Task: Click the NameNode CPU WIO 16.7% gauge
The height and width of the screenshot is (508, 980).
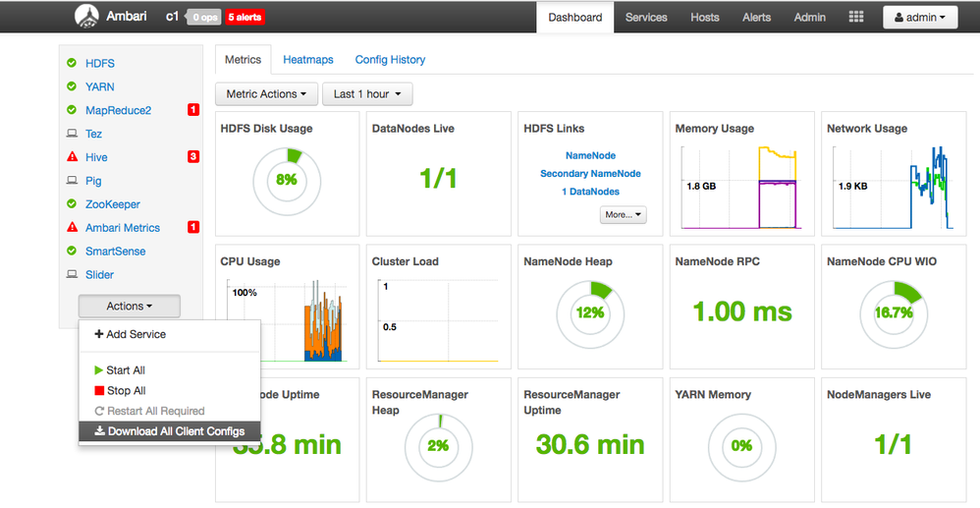Action: (894, 312)
